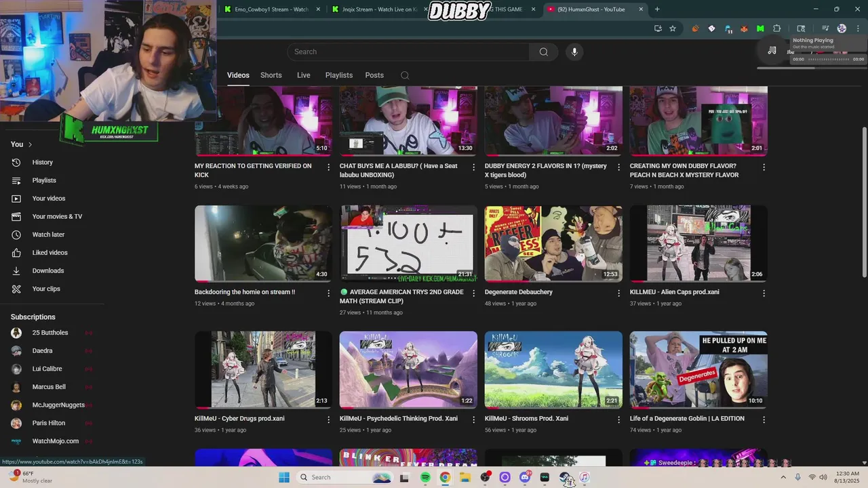868x488 pixels.
Task: Open options for 'CREATING MY OWN DUBBY FLAVOR' video
Action: 764,167
